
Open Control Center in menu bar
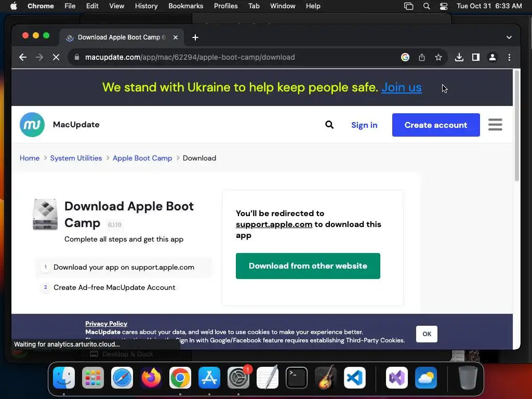(444, 6)
